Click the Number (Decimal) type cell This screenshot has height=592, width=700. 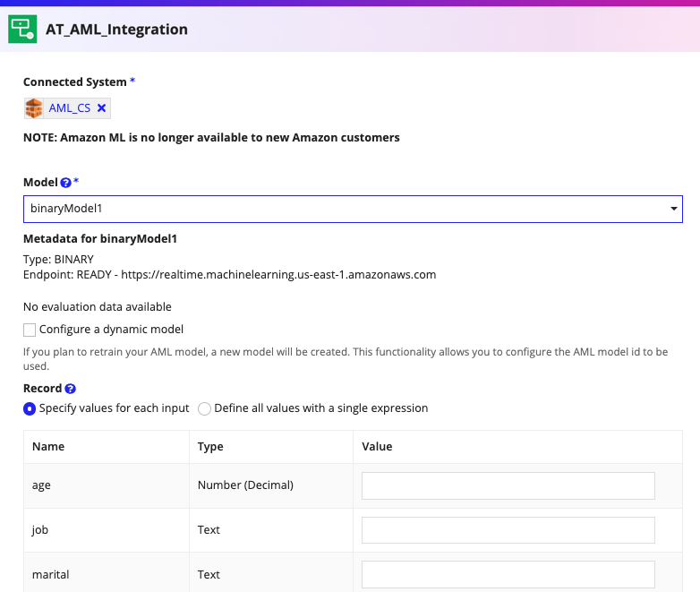click(271, 485)
